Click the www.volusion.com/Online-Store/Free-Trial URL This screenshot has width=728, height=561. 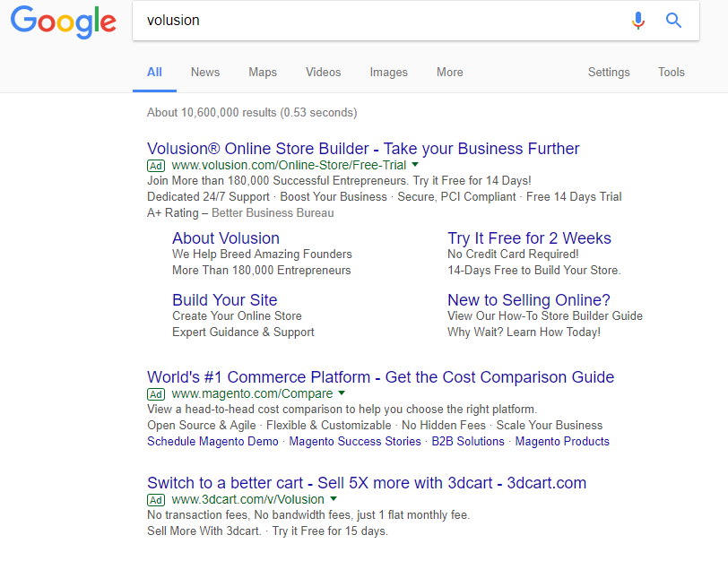point(289,165)
